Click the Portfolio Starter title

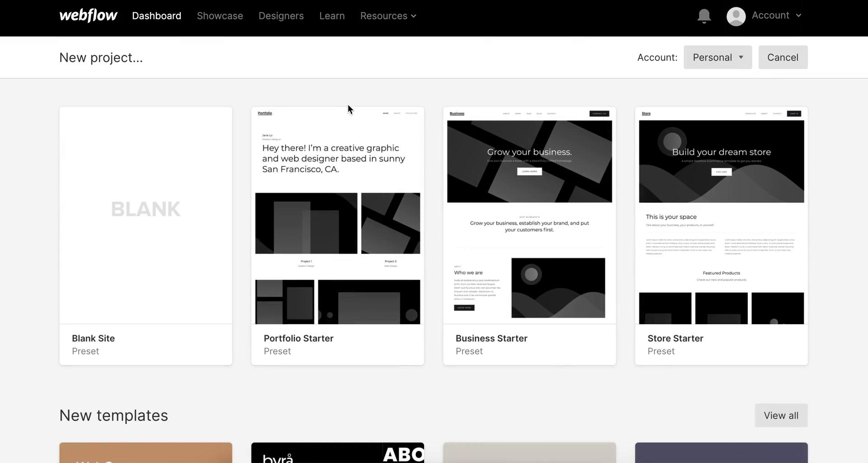(298, 338)
